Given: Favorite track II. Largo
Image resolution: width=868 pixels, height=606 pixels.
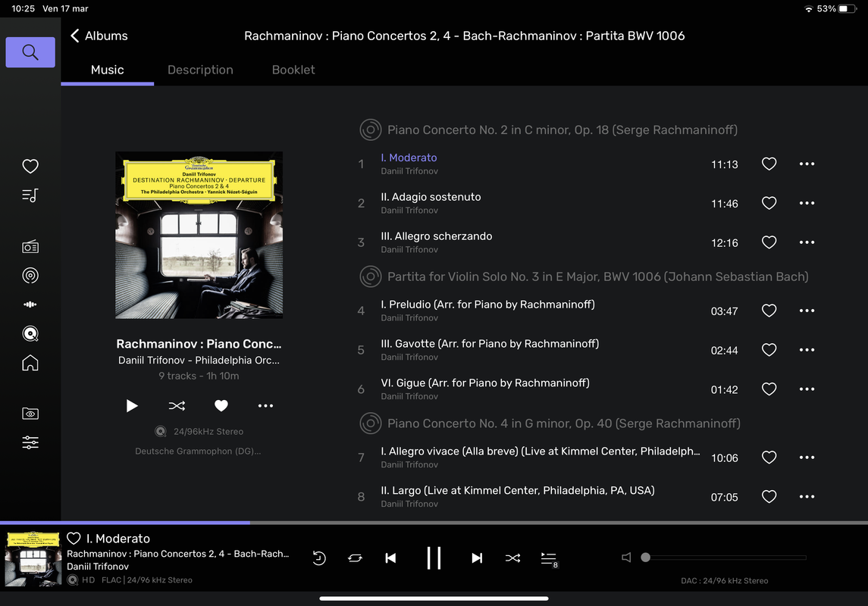Looking at the screenshot, I should (x=769, y=496).
